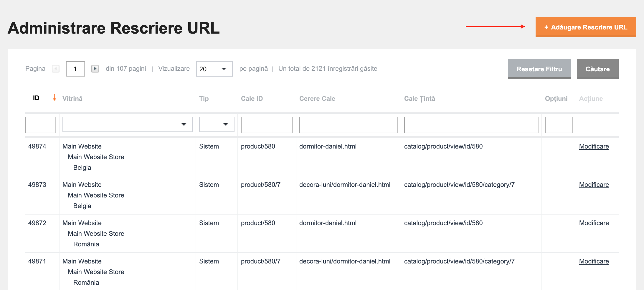Screen dimensions: 644x290
Task: Focus the Cale ID filter field
Action: [267, 125]
